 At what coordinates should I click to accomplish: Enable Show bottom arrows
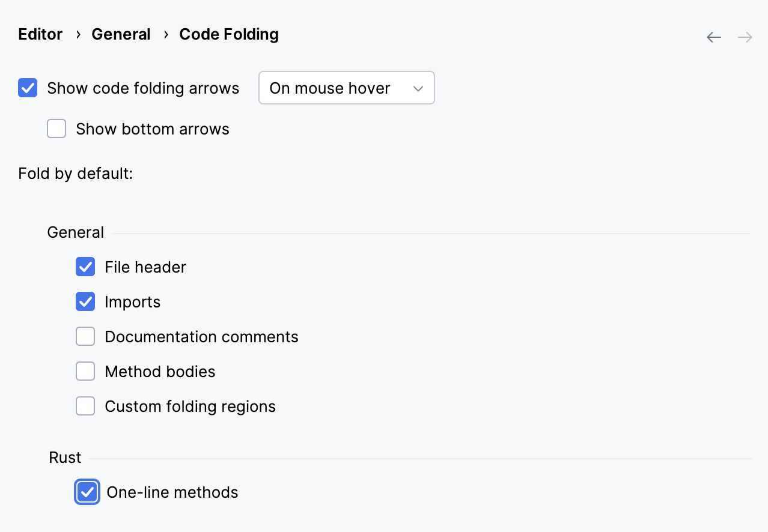56,128
